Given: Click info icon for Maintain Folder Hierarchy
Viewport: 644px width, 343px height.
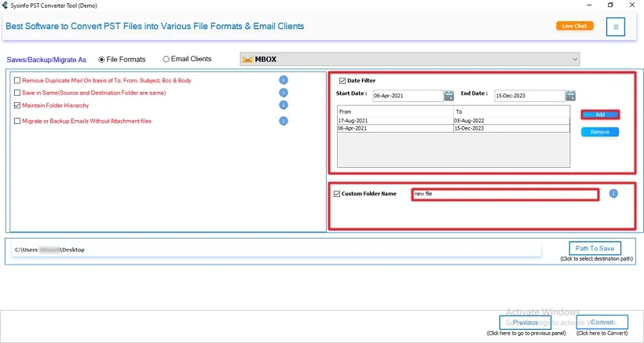Looking at the screenshot, I should point(284,105).
